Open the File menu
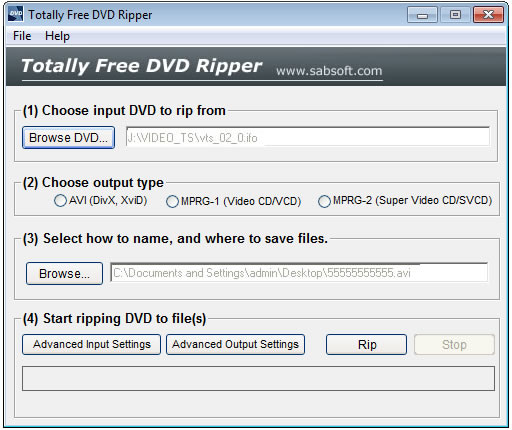Image resolution: width=512 pixels, height=430 pixels. (22, 36)
